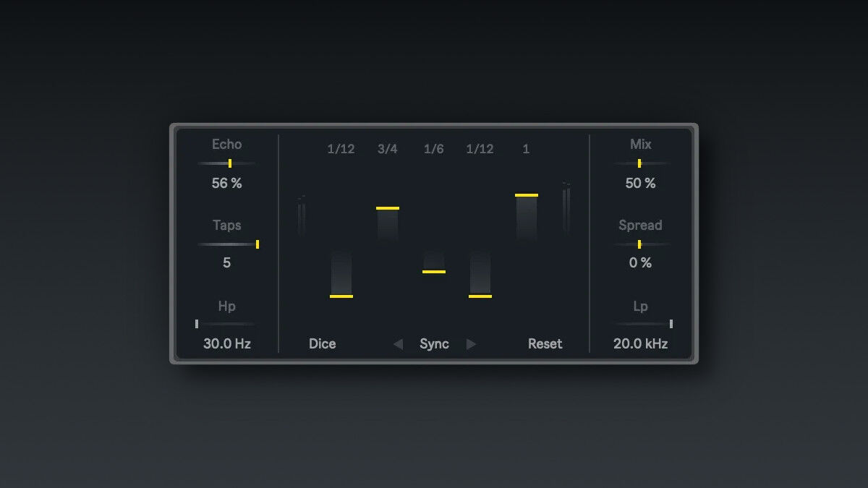Click the Mix slider handle
868x488 pixels.
(x=639, y=163)
